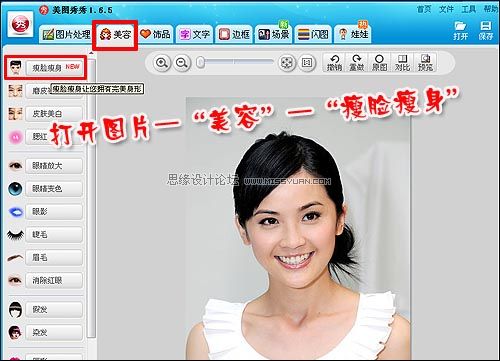
Task: Click the 皮肤美白 button
Action: tap(54, 114)
